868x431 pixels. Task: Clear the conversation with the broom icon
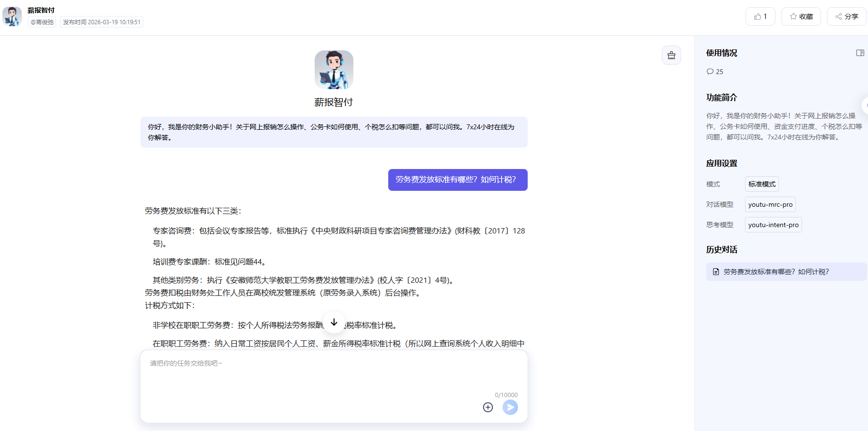[671, 55]
